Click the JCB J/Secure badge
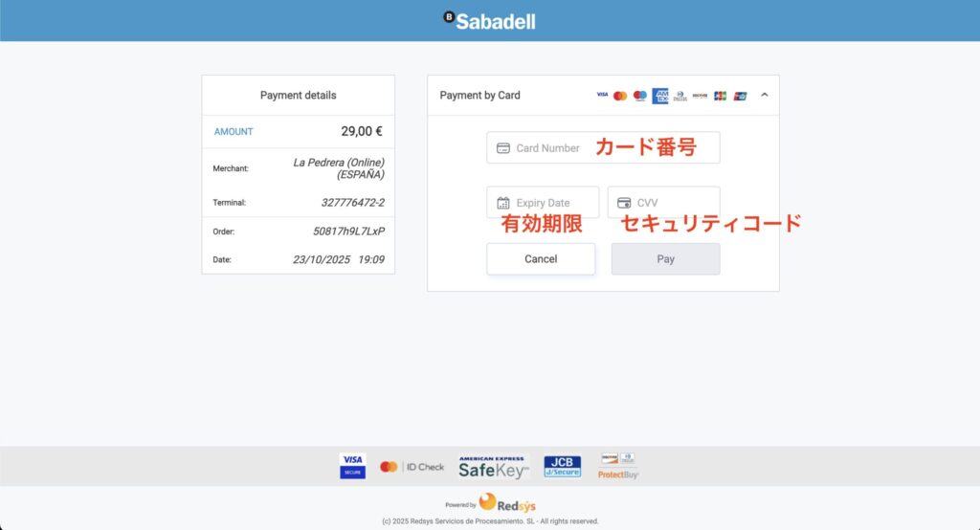Viewport: 980px width, 530px height. tap(562, 466)
